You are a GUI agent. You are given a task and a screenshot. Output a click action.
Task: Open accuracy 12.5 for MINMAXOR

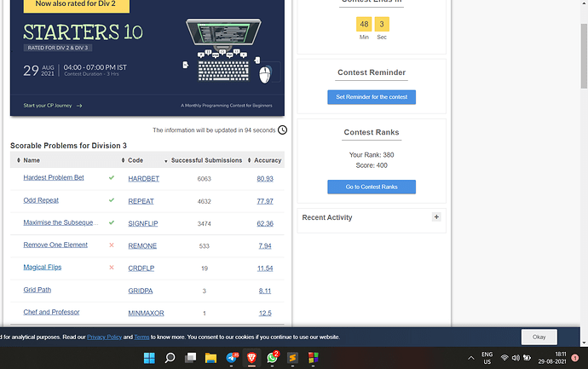point(265,313)
